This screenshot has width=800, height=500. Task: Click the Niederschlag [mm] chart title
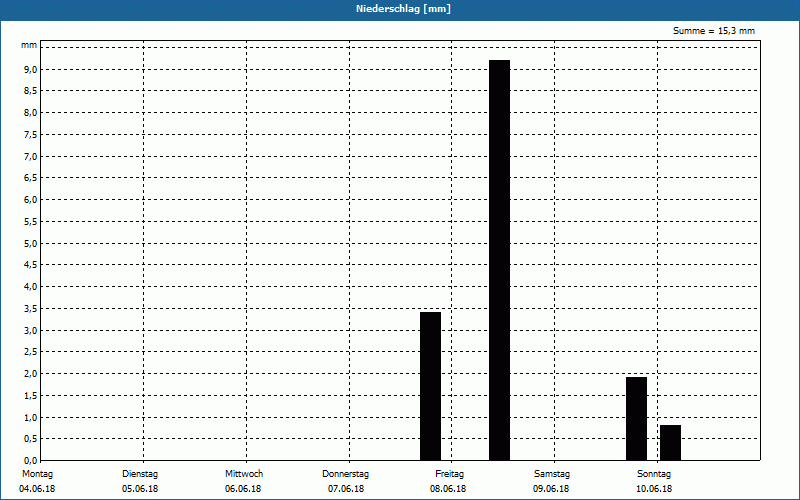403,9
